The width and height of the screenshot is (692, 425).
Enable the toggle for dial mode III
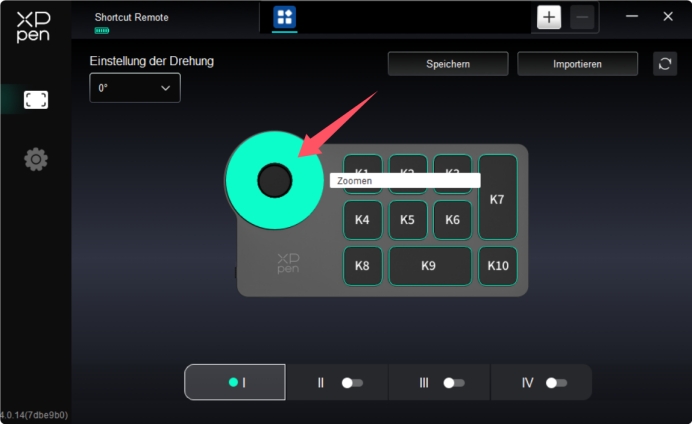point(454,382)
